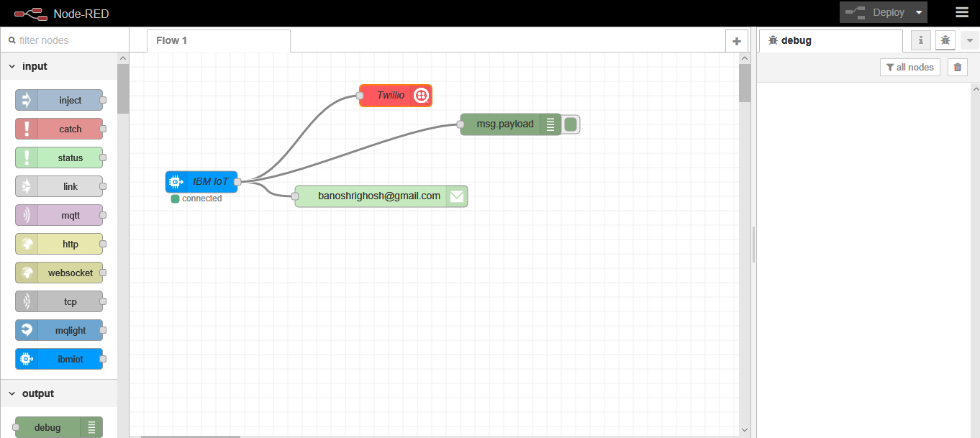
Task: Click the email node input port
Action: coord(295,196)
